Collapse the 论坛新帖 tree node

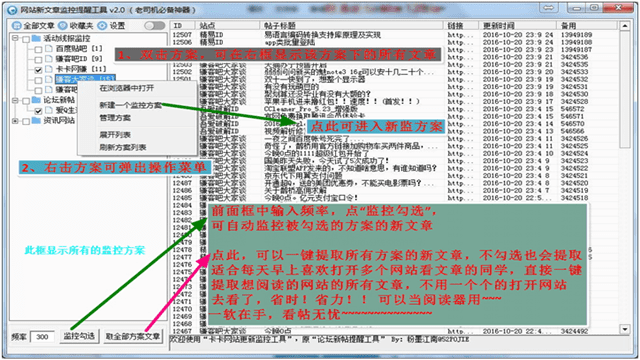[15, 100]
